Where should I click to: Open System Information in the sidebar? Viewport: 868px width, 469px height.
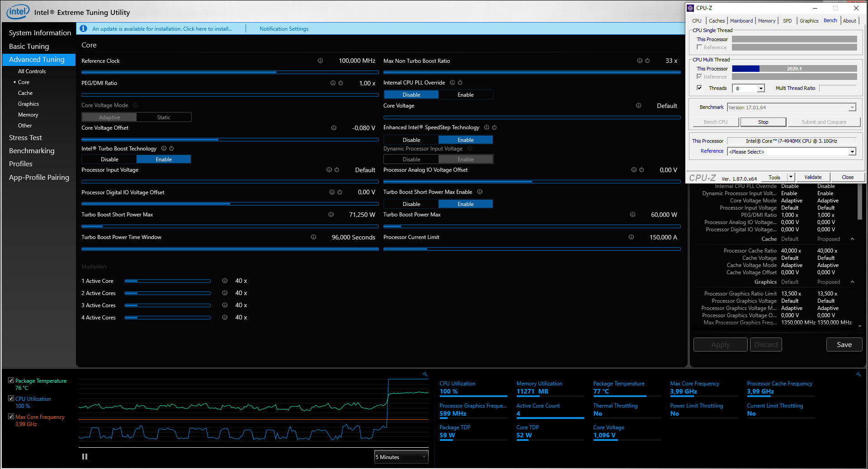(x=40, y=33)
